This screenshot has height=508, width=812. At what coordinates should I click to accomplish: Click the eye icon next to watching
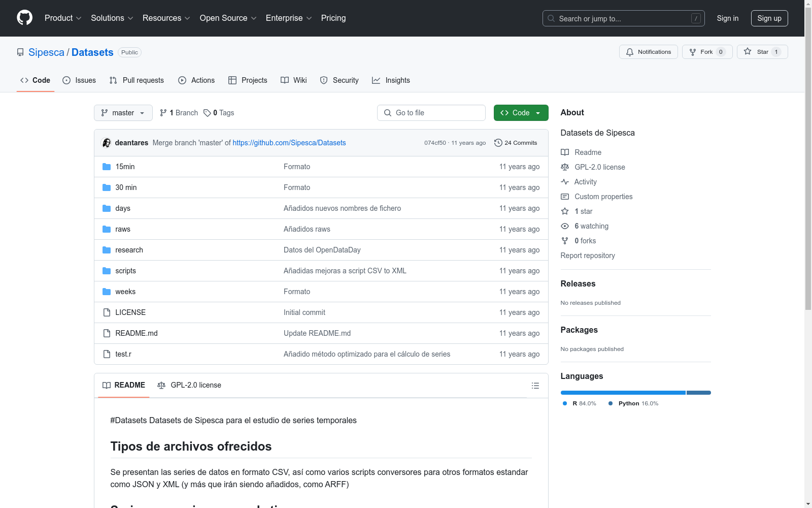click(x=565, y=226)
